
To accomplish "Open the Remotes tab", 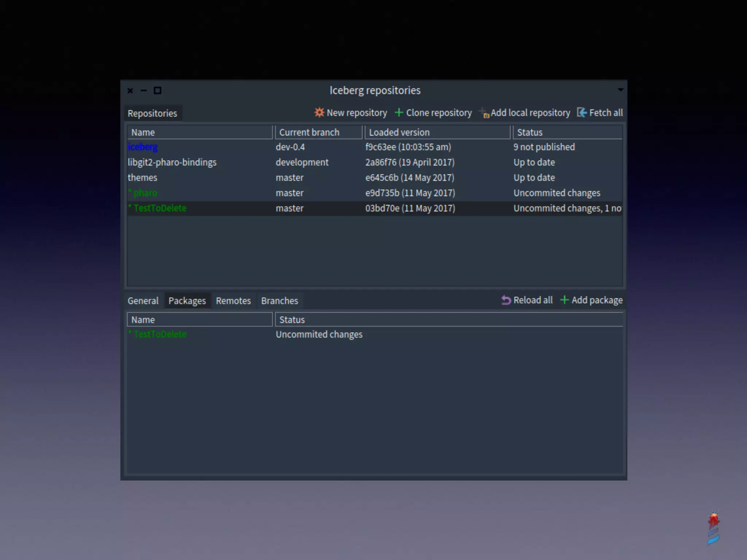I will tap(233, 301).
